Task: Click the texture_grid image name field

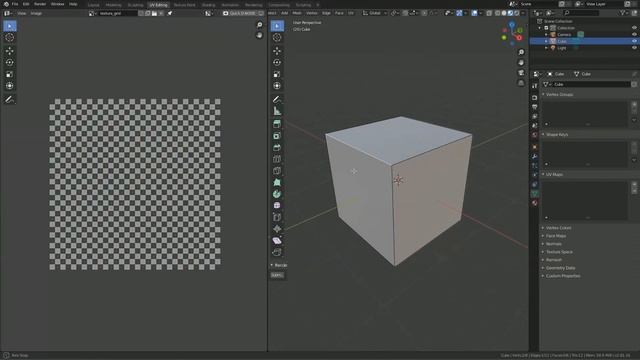Action: pyautogui.click(x=118, y=13)
